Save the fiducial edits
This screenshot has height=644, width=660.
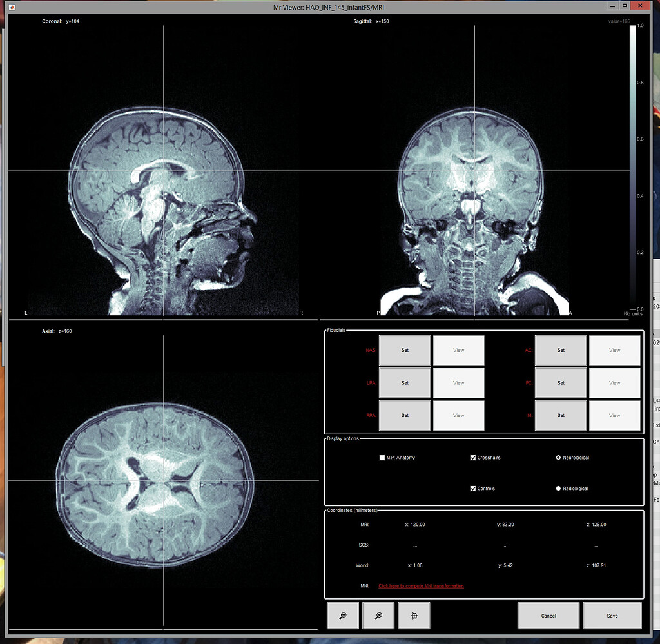pyautogui.click(x=612, y=616)
